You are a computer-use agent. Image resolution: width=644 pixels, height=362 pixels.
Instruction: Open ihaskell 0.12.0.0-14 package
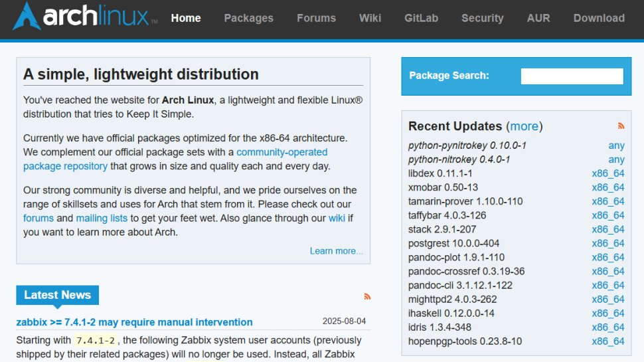pyautogui.click(x=451, y=313)
